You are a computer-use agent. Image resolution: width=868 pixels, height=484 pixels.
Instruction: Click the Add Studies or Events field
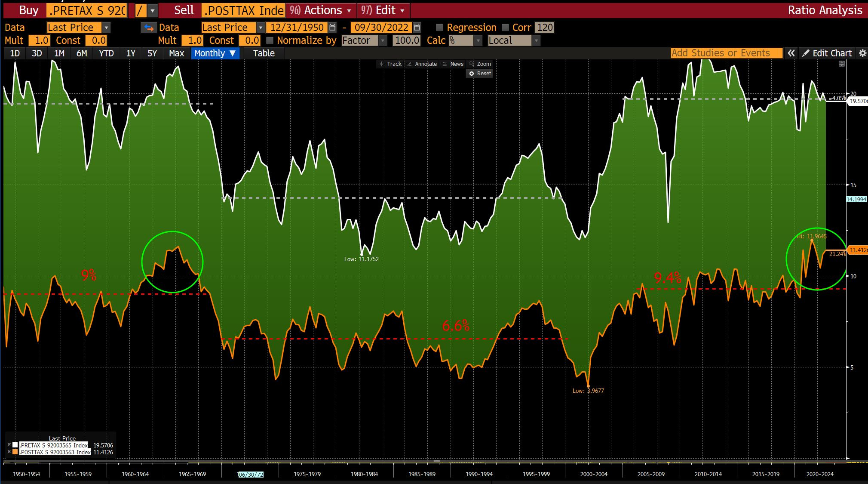click(x=727, y=53)
